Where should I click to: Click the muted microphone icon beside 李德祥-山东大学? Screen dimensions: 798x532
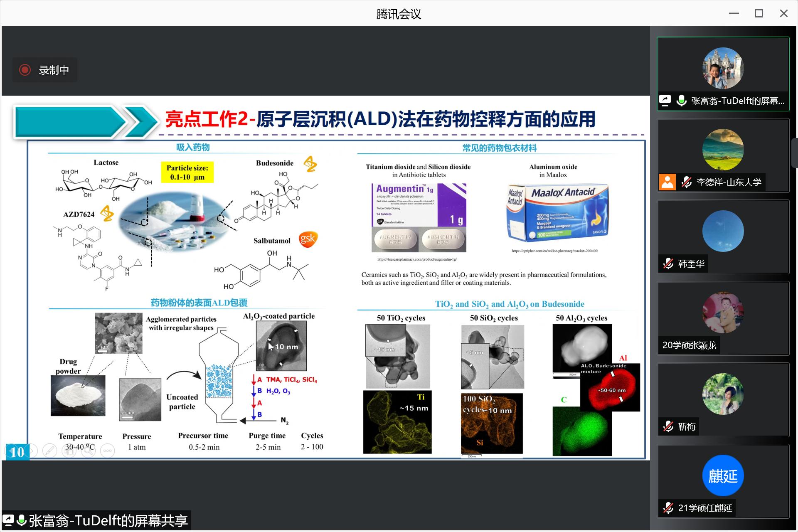pos(686,182)
